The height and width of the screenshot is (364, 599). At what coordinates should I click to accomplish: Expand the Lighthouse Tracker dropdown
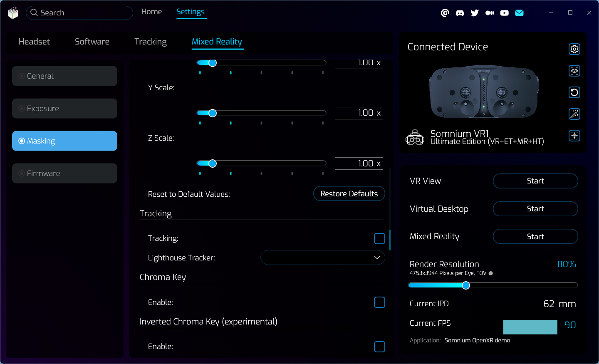click(322, 258)
